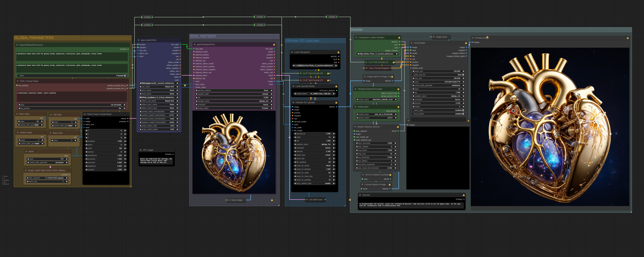Toggle the noise_mask switch in FaceDetailer
This screenshot has width=644, height=257.
(x=463, y=110)
